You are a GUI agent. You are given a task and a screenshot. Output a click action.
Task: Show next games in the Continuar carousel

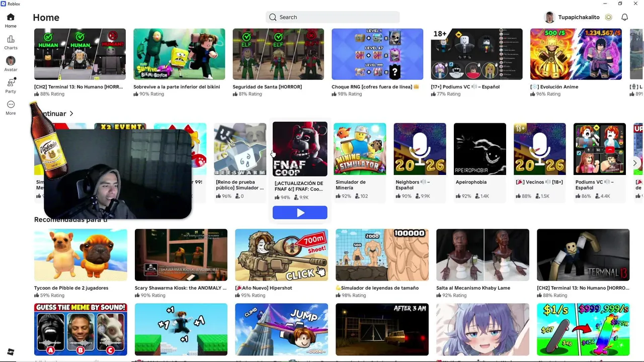(x=634, y=163)
